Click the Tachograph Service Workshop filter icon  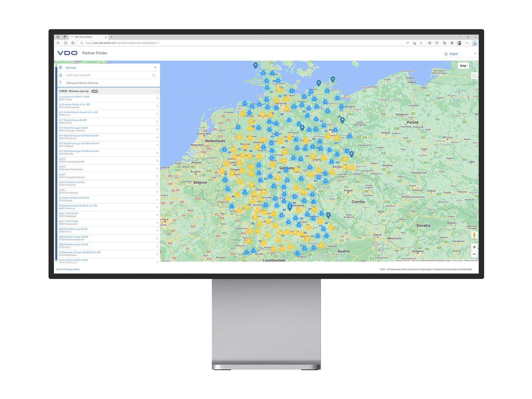(61, 83)
